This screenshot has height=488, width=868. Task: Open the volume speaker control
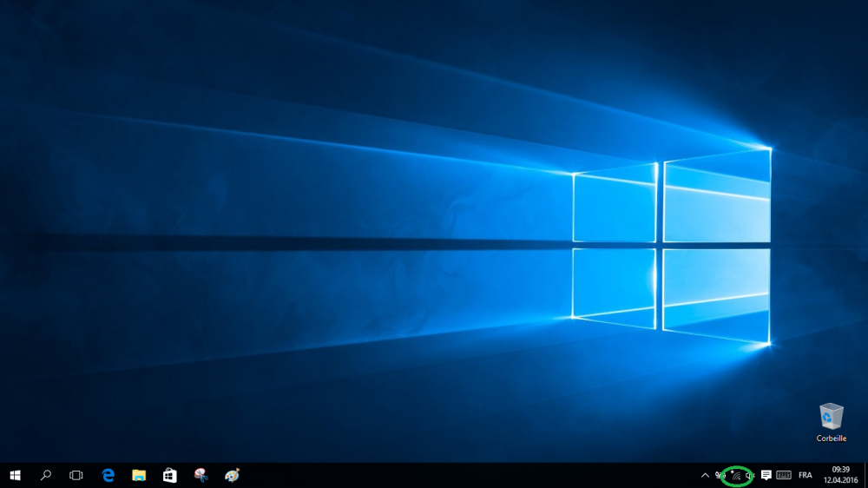[x=750, y=475]
